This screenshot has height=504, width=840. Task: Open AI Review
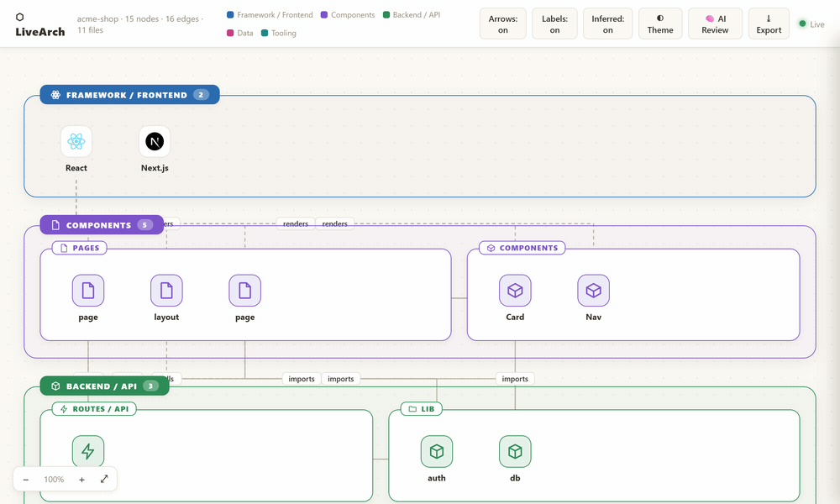715,24
